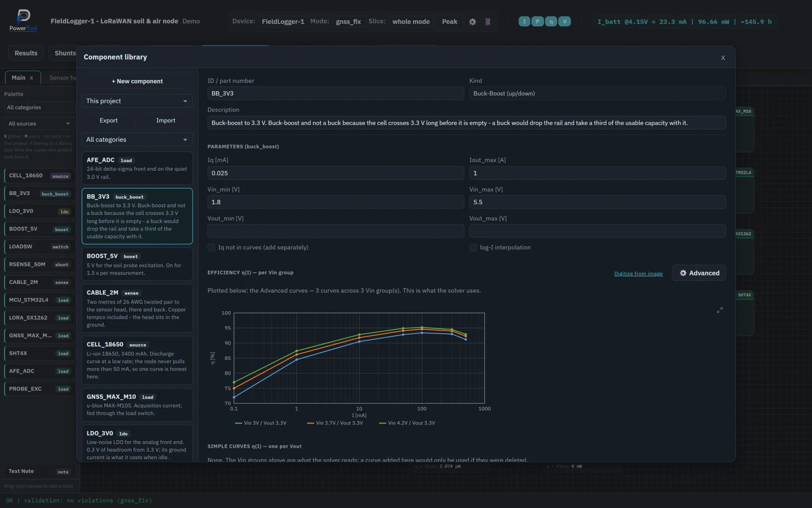Toggle the V overlay pill
The height and width of the screenshot is (508, 812).
pyautogui.click(x=565, y=21)
